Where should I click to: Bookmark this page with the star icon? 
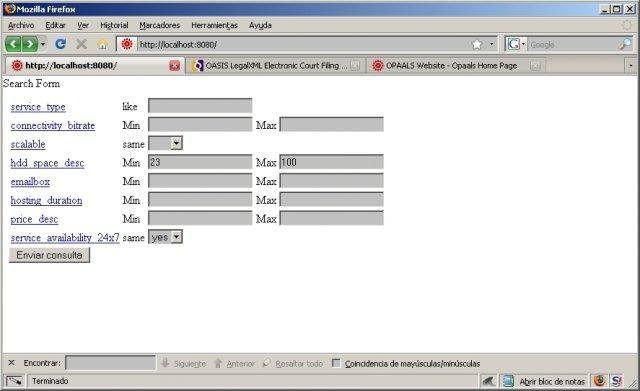click(x=477, y=44)
